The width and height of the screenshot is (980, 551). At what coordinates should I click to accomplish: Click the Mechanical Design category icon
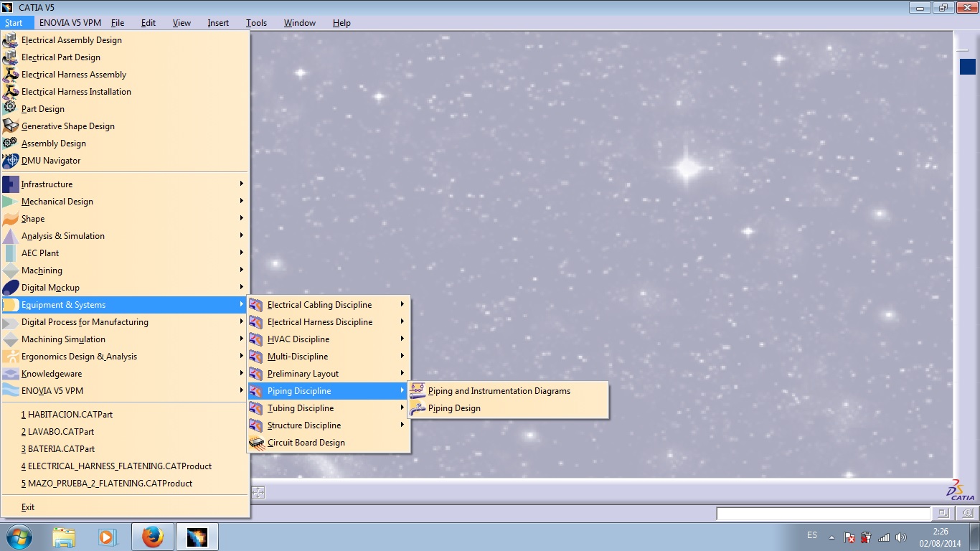10,202
